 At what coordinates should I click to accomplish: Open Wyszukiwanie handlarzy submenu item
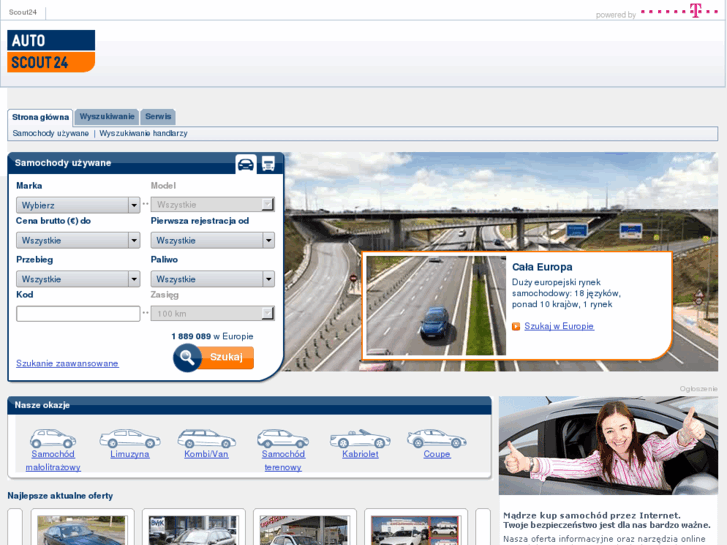point(143,133)
